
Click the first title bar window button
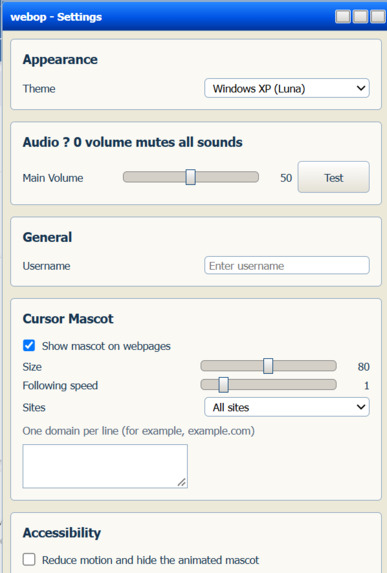point(343,16)
